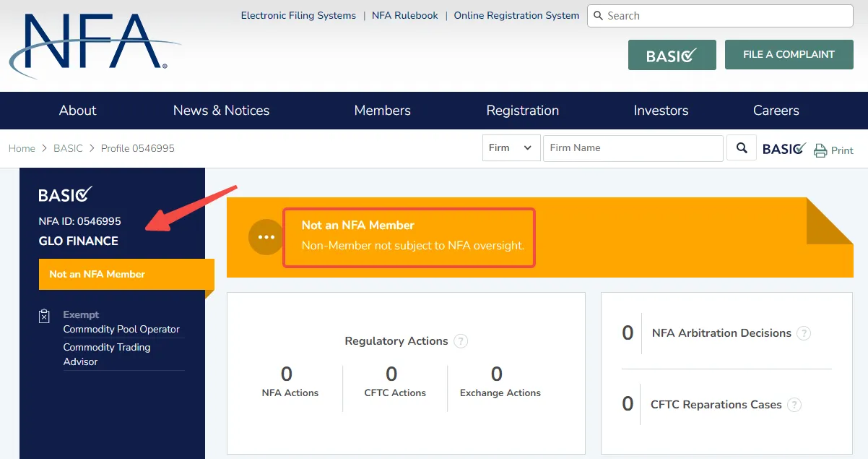
Task: Click the Profile 0546995 breadcrumb text
Action: coord(138,148)
